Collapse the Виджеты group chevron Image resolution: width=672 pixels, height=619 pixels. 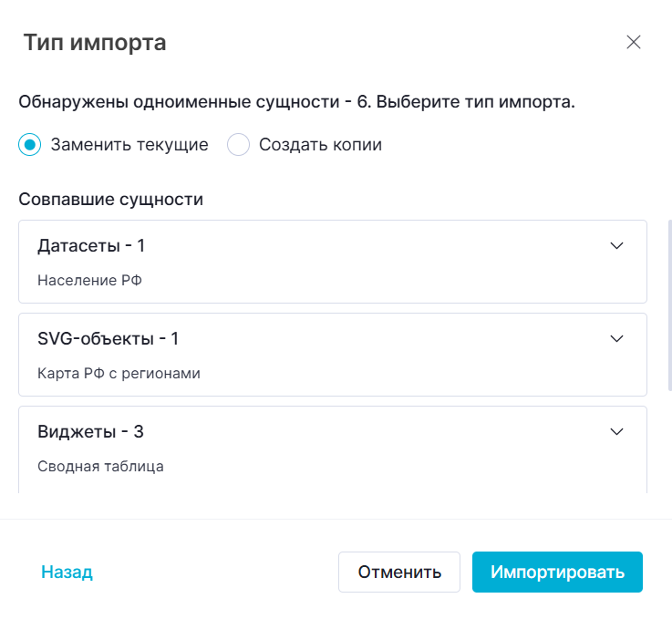[616, 431]
